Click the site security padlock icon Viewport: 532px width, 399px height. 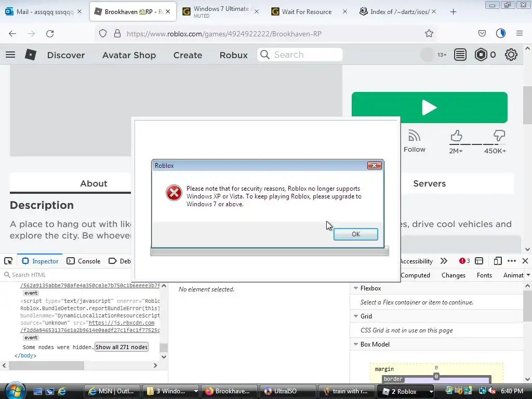point(117,34)
